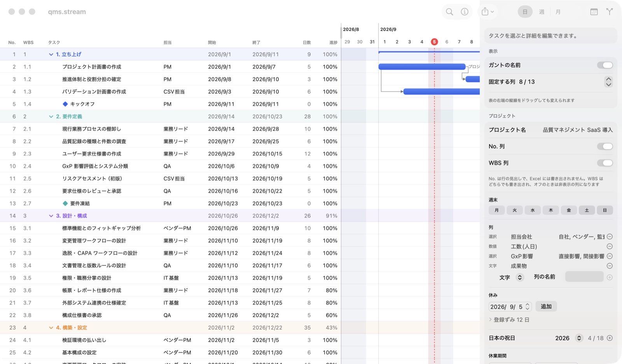Remove the 担当会社 column with minus icon
The width and height of the screenshot is (622, 364).
(x=610, y=237)
